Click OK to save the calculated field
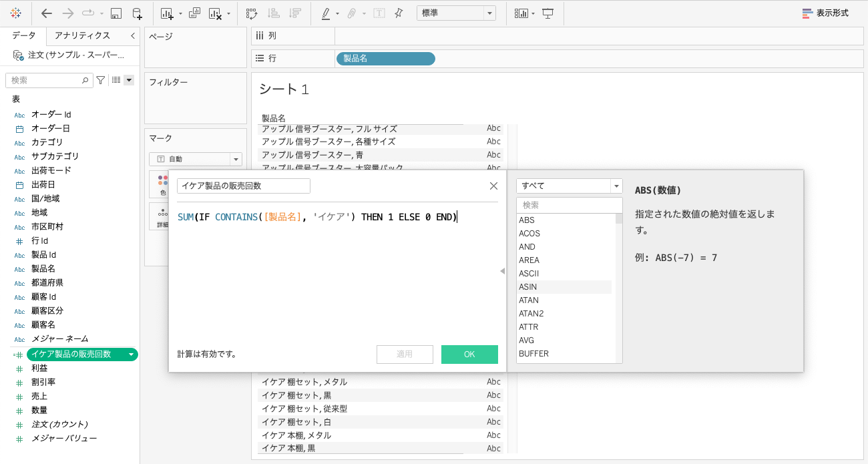The width and height of the screenshot is (868, 464). 469,355
